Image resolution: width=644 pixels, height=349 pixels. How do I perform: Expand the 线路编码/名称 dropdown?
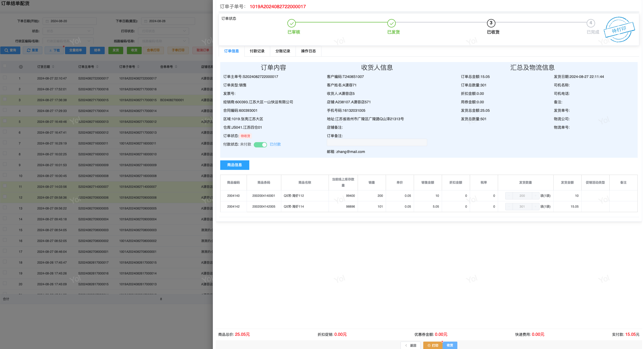click(x=163, y=41)
